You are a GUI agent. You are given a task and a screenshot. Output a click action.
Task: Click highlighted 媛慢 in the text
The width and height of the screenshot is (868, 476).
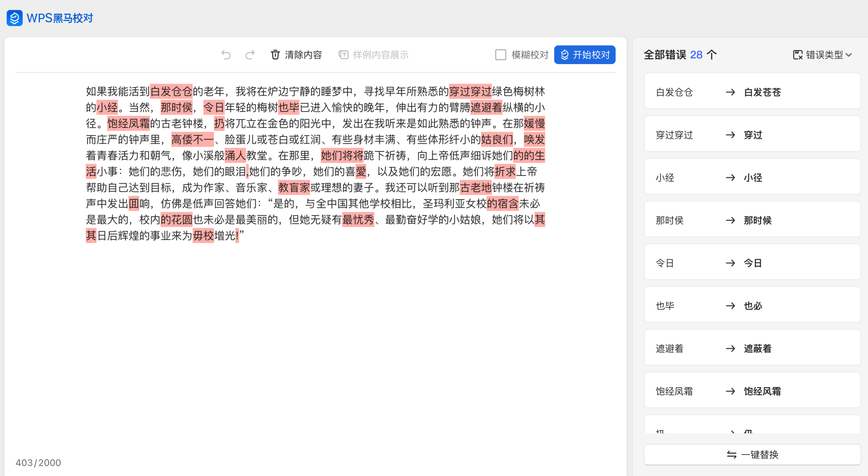pos(534,123)
